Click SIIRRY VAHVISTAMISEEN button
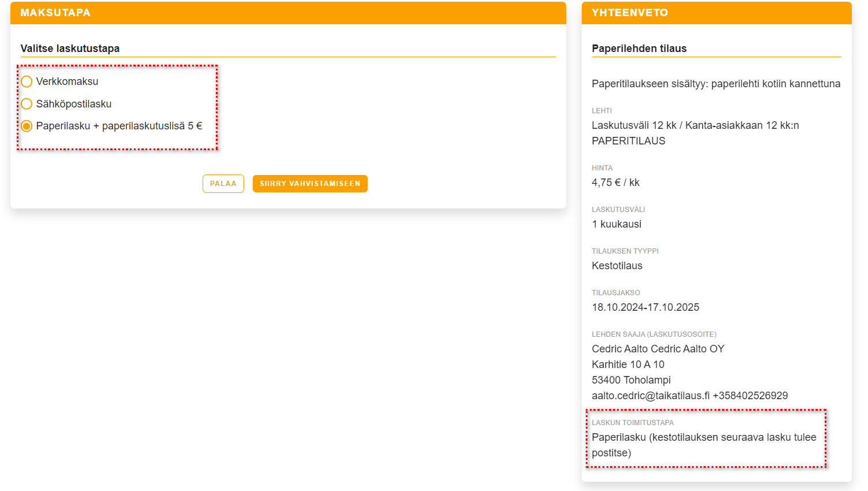The height and width of the screenshot is (491, 868). (x=310, y=184)
